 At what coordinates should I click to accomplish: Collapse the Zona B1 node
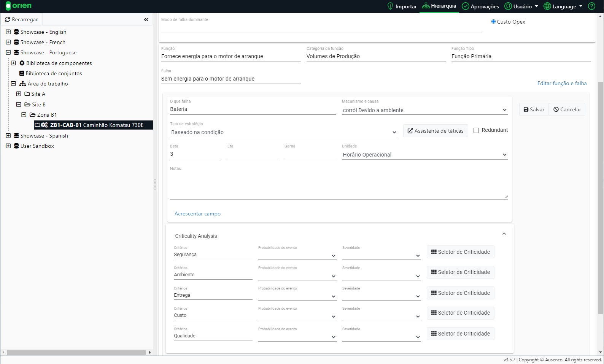[x=24, y=115]
